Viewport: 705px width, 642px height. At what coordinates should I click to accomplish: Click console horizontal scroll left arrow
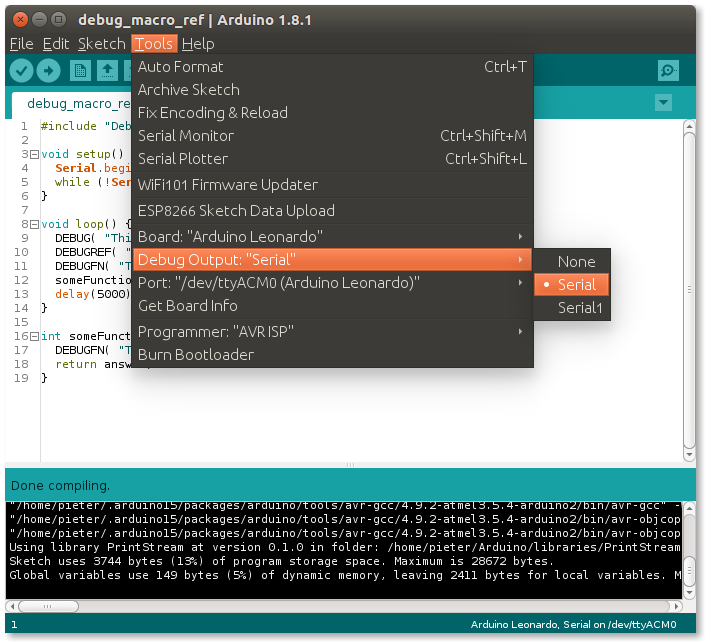[12, 606]
